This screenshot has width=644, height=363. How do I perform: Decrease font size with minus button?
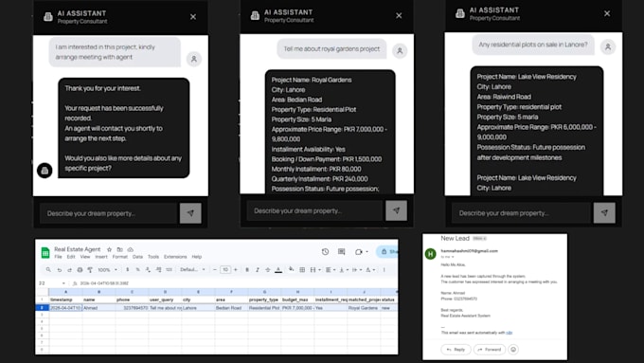coord(214,270)
